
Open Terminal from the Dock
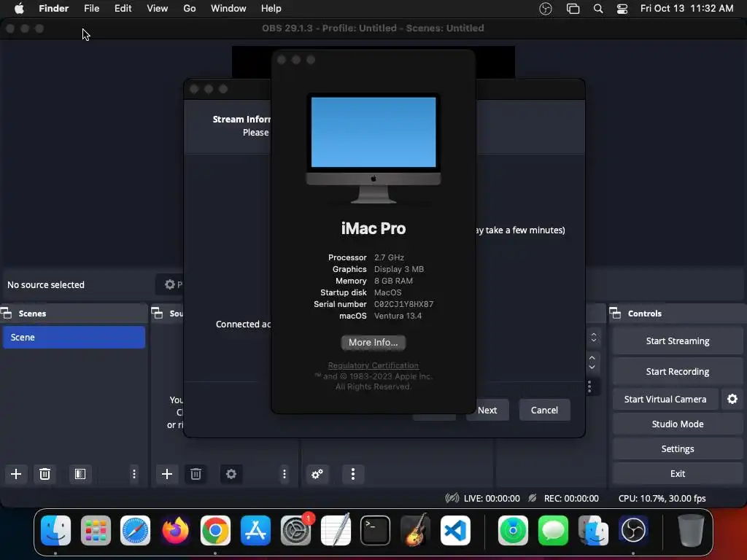(x=376, y=530)
